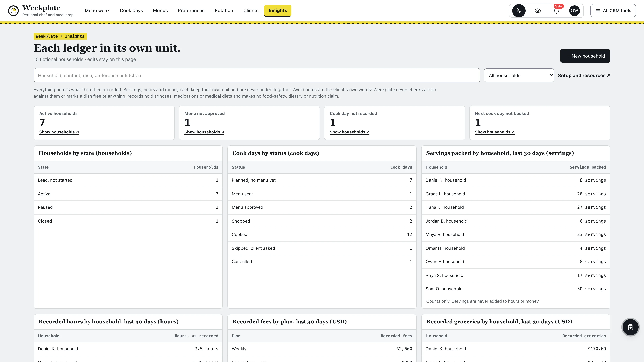Open Setup and resources link
This screenshot has height=362, width=644.
584,75
